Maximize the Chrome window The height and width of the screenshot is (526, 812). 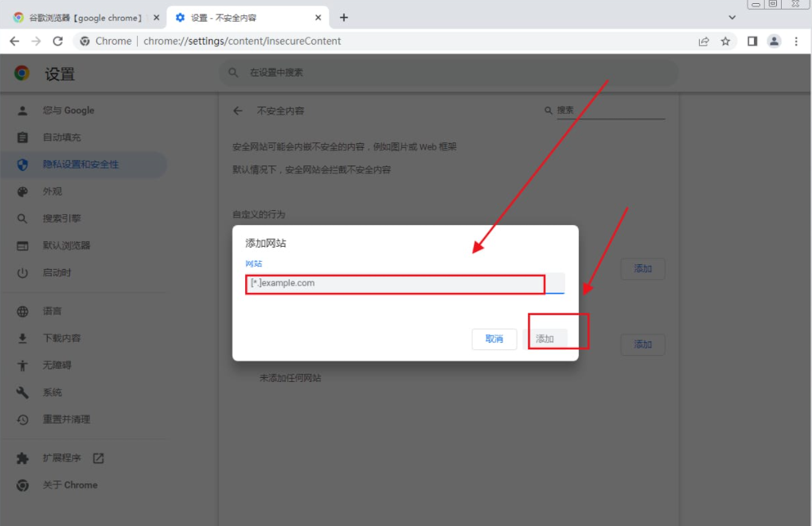[773, 4]
